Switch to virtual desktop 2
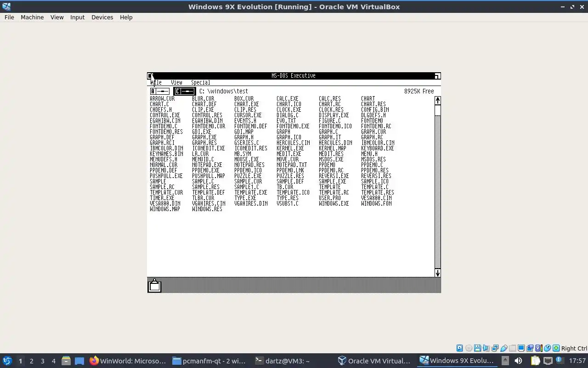Image resolution: width=588 pixels, height=368 pixels. pyautogui.click(x=31, y=361)
